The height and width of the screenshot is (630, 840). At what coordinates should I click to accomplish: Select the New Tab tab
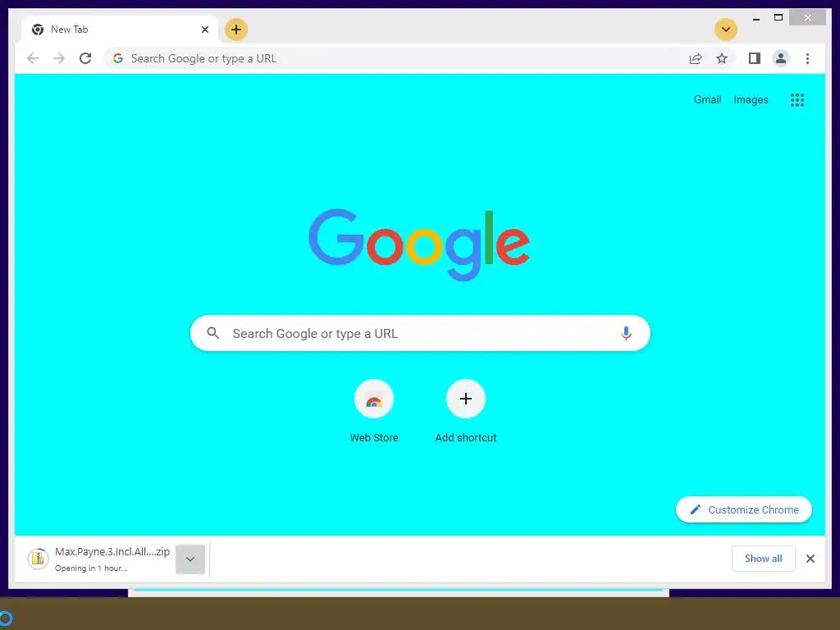(x=120, y=30)
